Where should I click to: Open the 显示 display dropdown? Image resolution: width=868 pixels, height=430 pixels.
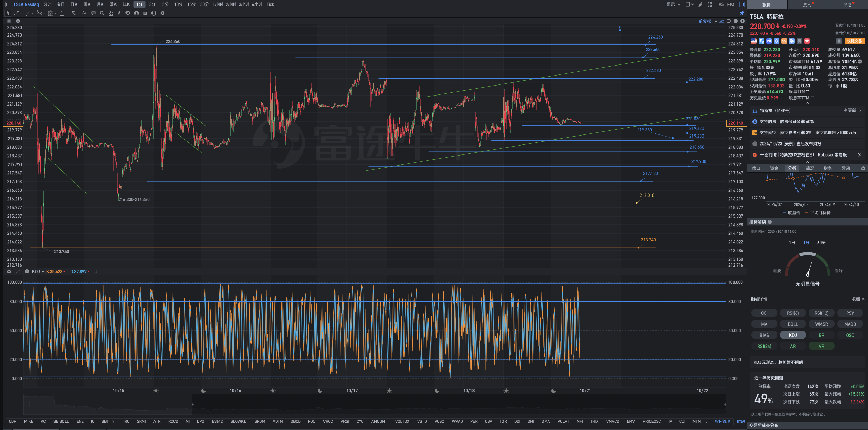point(673,4)
